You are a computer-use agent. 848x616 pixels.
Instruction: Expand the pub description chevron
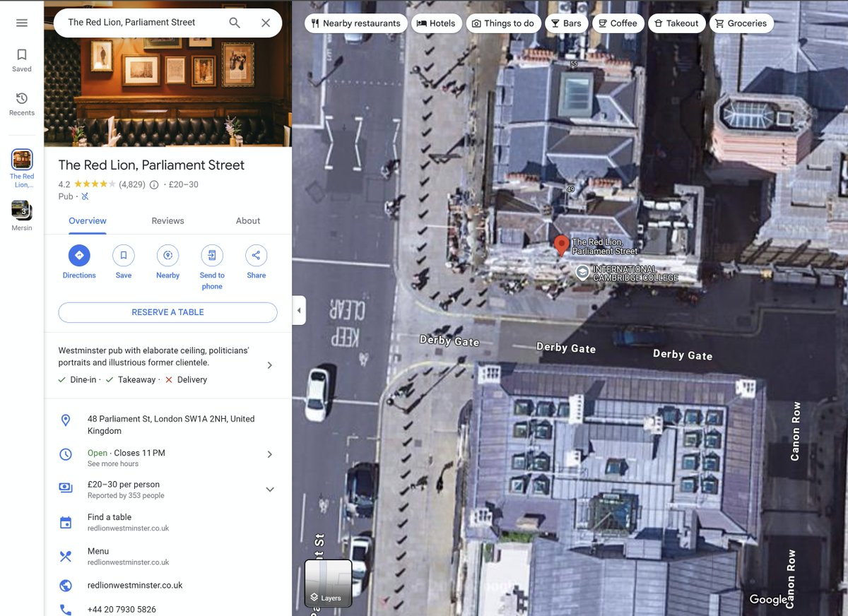tap(269, 365)
